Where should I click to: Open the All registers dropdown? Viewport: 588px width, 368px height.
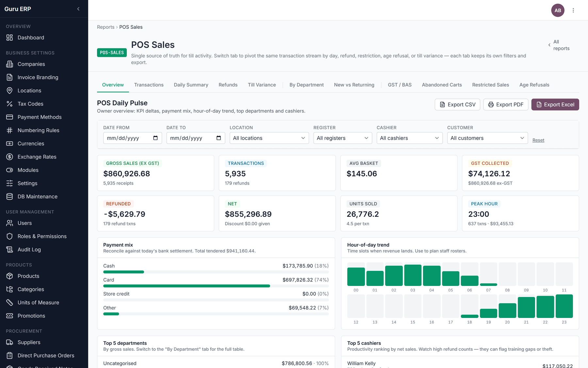pos(343,138)
